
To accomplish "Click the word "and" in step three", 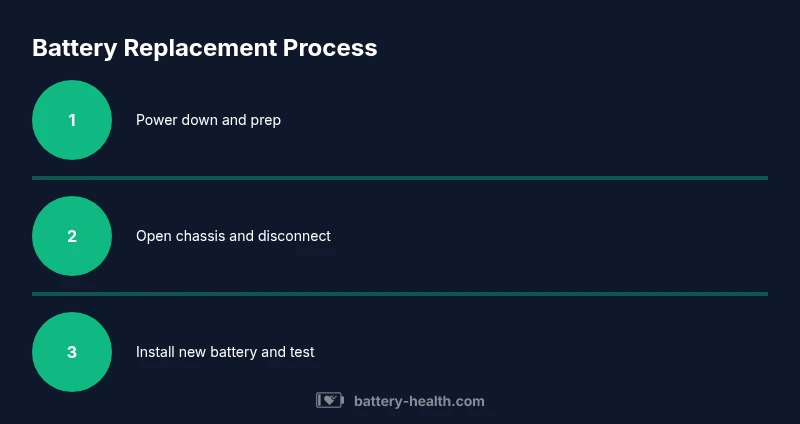I will click(272, 352).
